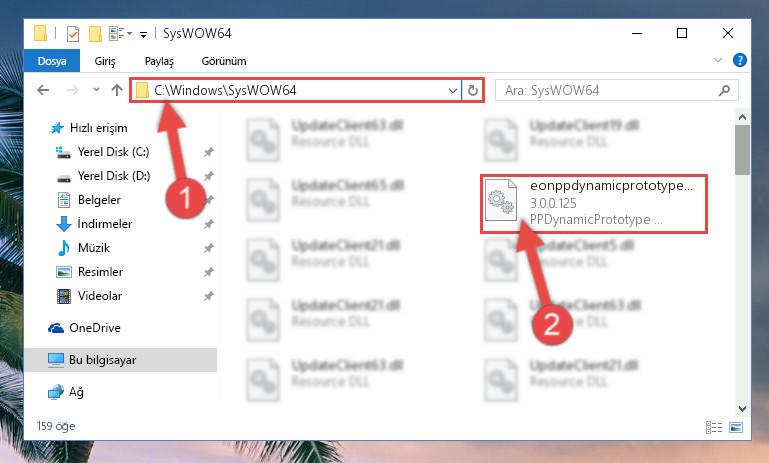Click the vertical scrollbar thumb
This screenshot has height=463, width=769.
pyautogui.click(x=742, y=150)
